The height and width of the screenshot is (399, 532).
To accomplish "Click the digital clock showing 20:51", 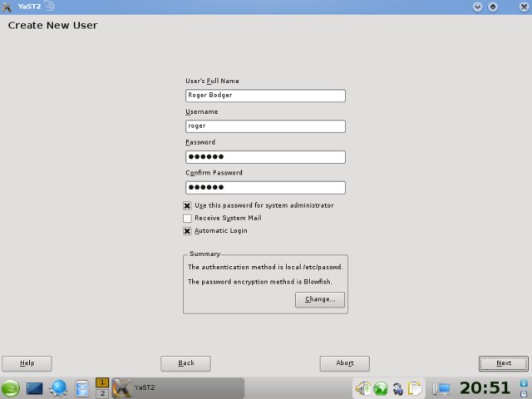I will pos(485,388).
